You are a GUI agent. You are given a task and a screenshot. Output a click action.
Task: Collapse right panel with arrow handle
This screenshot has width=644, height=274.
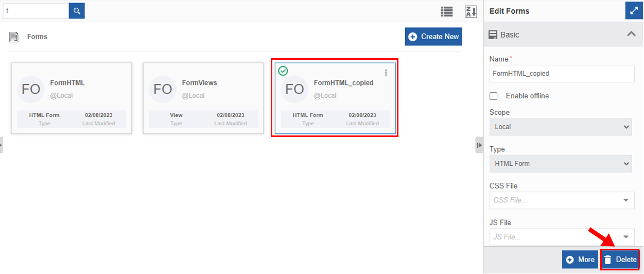pyautogui.click(x=479, y=145)
